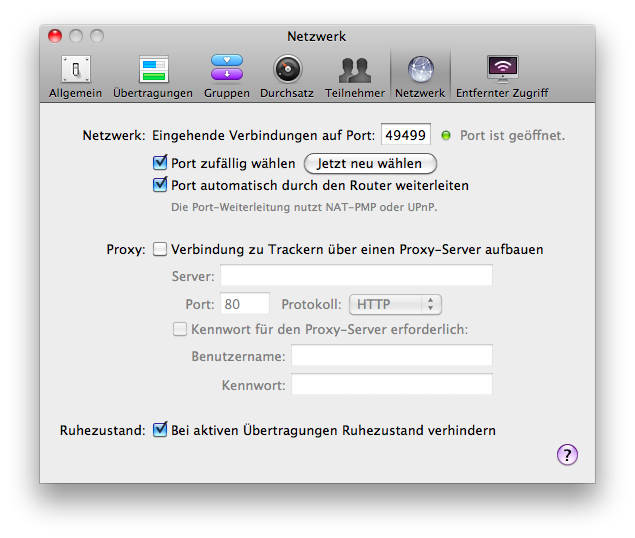The height and width of the screenshot is (538, 635).
Task: Toggle 'Port zufällig wählen' checkbox
Action: pyautogui.click(x=159, y=163)
